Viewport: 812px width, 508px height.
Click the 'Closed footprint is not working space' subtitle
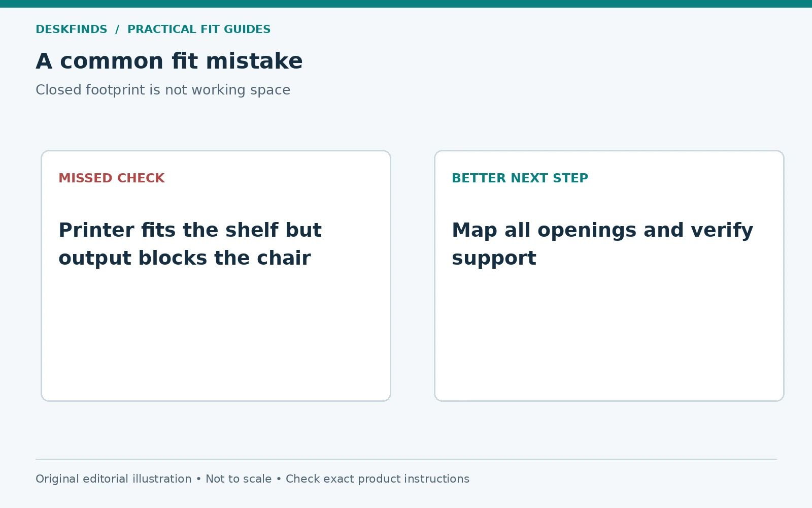(x=163, y=90)
